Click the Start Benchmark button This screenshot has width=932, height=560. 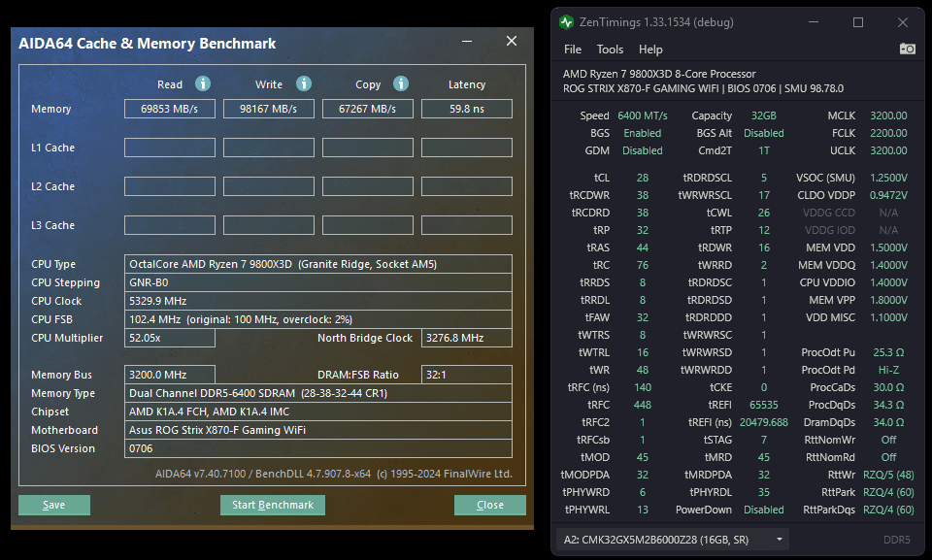pos(272,505)
